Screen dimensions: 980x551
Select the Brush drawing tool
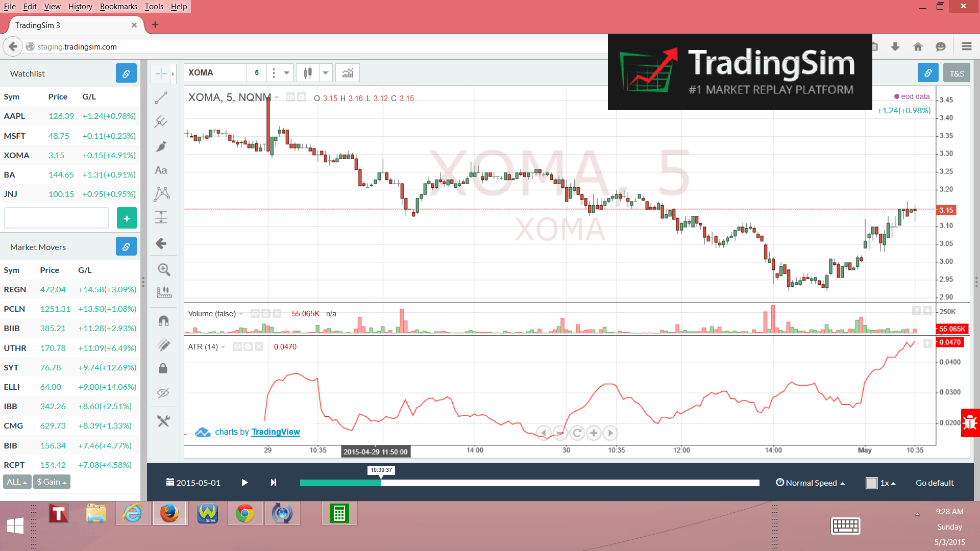pos(161,146)
